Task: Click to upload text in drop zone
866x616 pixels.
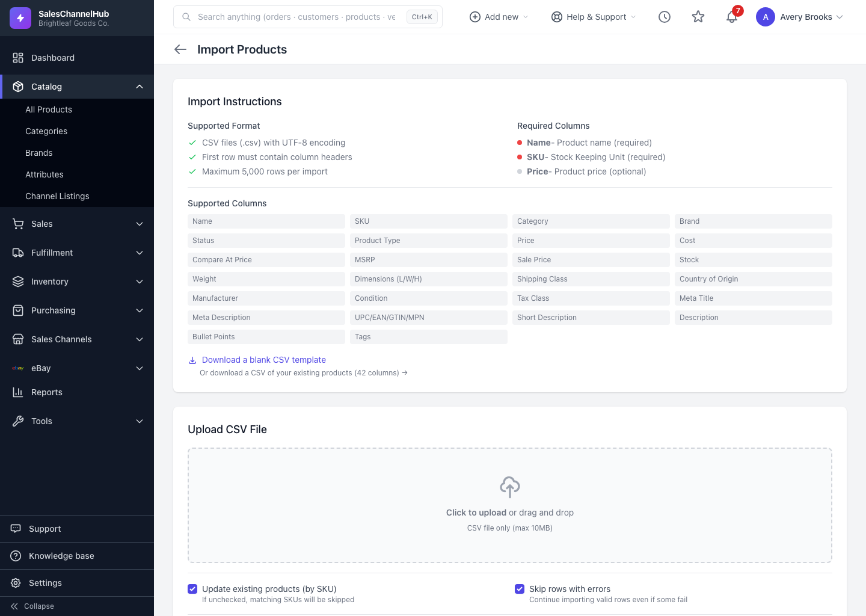Action: [x=476, y=513]
